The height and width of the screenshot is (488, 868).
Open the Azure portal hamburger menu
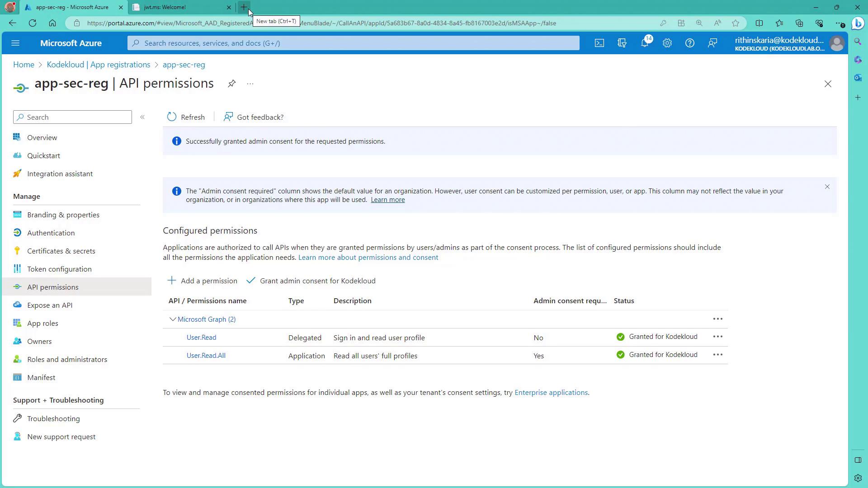pos(15,43)
